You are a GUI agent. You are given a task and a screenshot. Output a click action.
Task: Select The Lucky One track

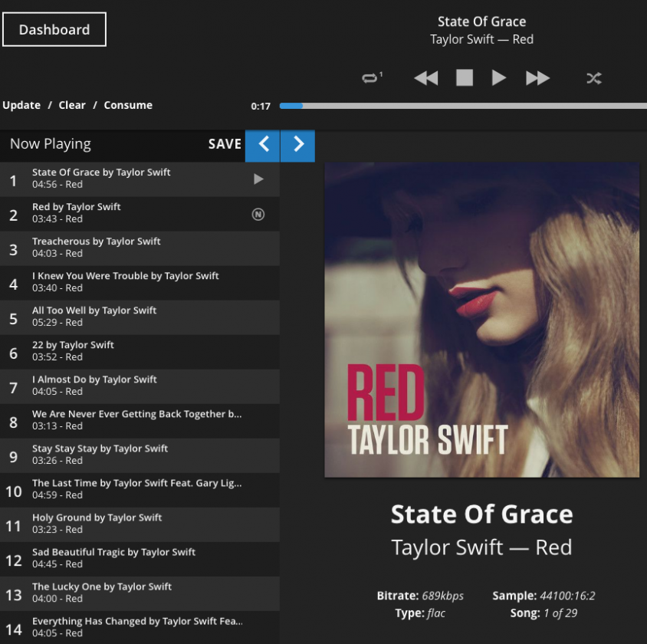tap(140, 594)
